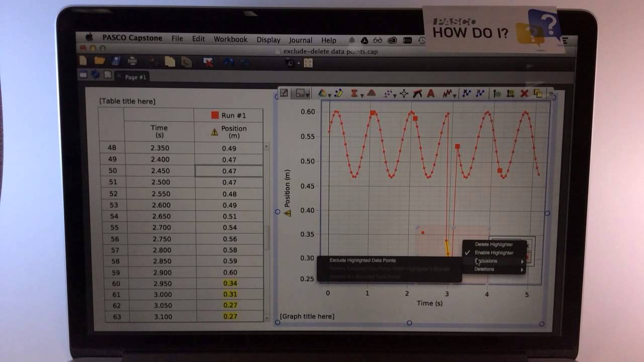Open the Workbook menu

[230, 39]
